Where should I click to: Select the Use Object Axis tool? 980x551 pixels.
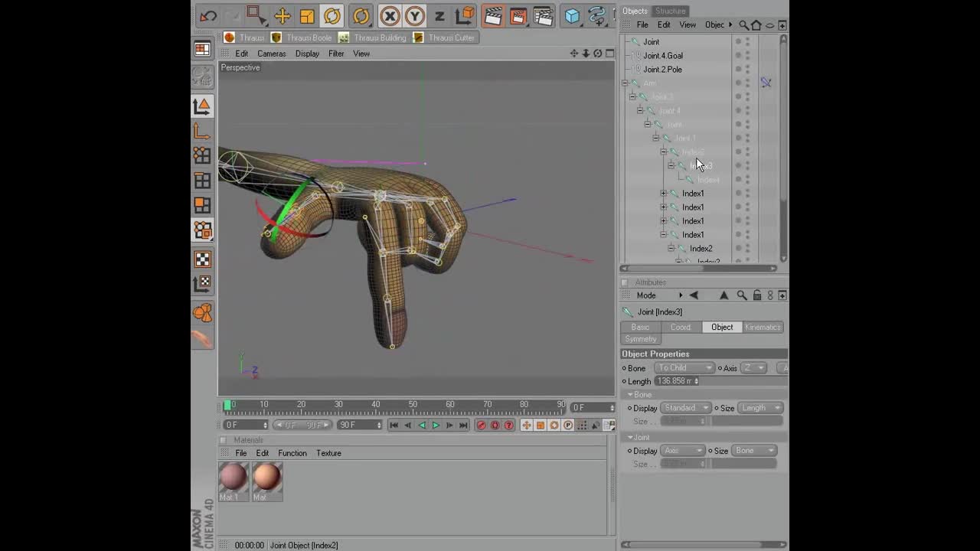[202, 131]
